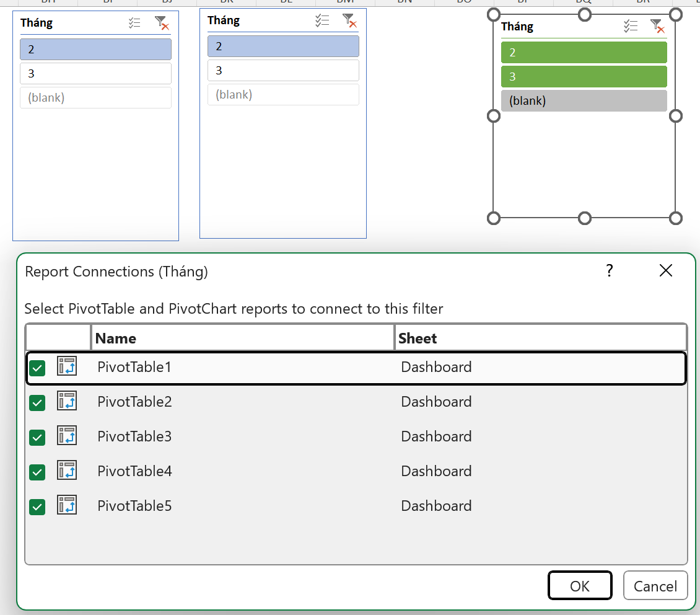
Task: Click the help question mark in dialog
Action: [610, 270]
